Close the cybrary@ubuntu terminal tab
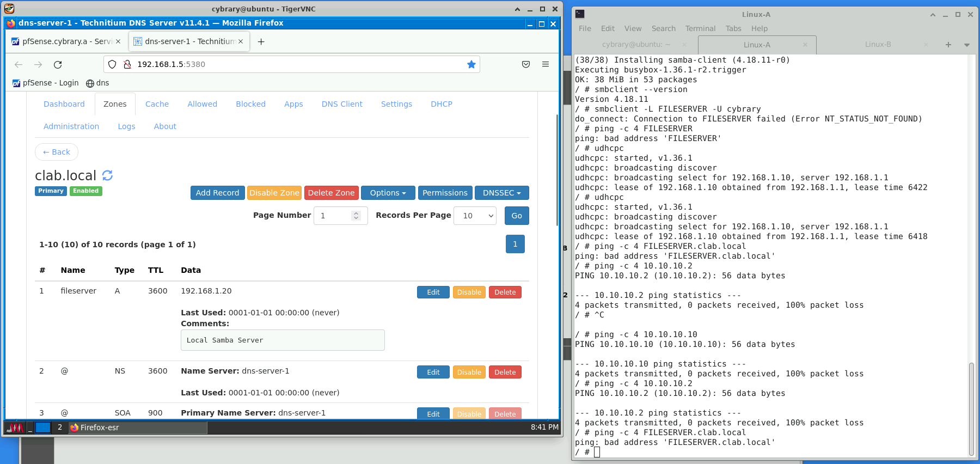Image resolution: width=980 pixels, height=464 pixels. click(684, 45)
